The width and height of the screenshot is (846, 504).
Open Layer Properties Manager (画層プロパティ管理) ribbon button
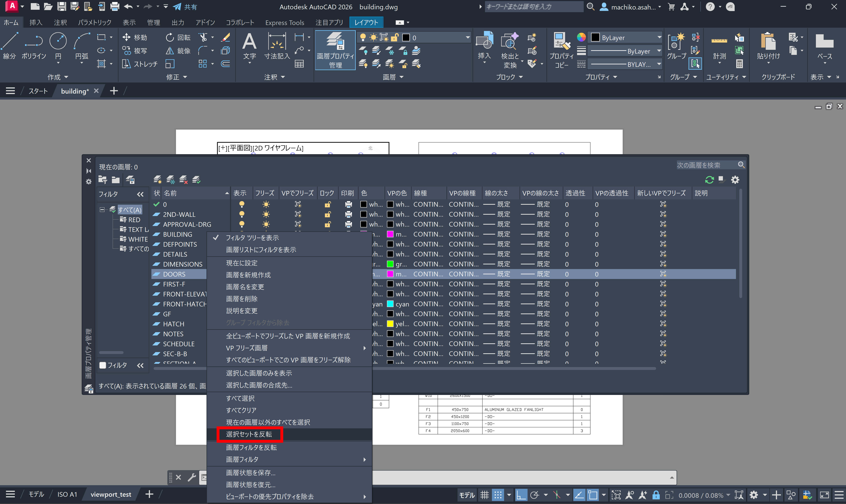pos(335,50)
